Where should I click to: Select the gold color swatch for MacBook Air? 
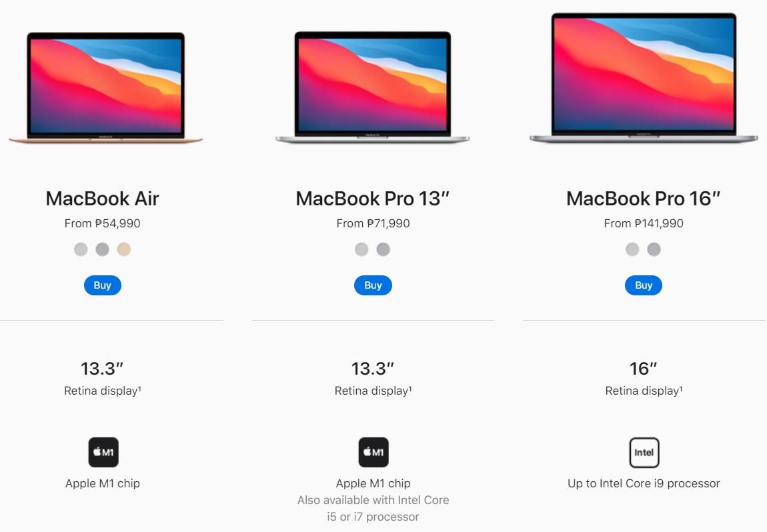124,249
